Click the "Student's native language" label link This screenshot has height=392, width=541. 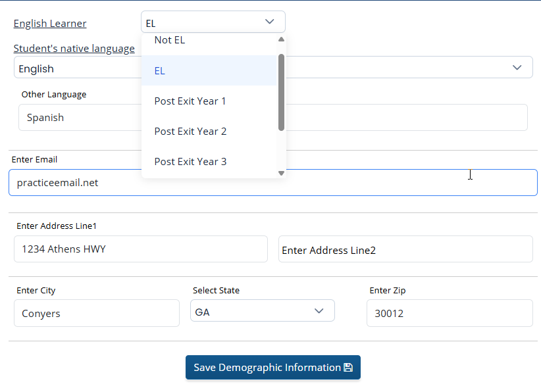74,49
